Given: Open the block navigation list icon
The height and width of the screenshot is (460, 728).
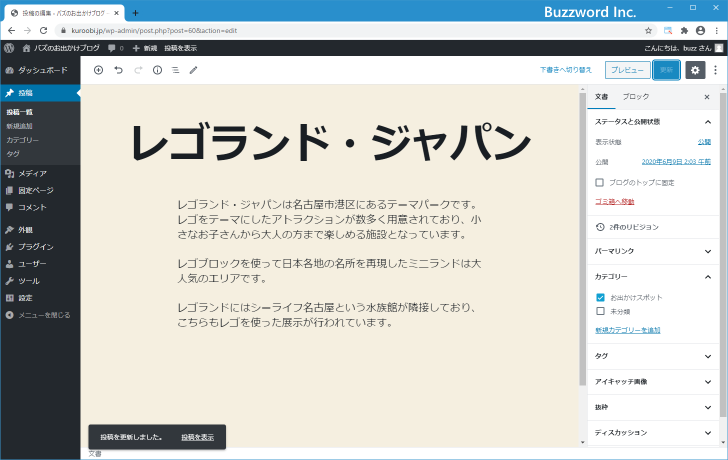Looking at the screenshot, I should coord(176,70).
